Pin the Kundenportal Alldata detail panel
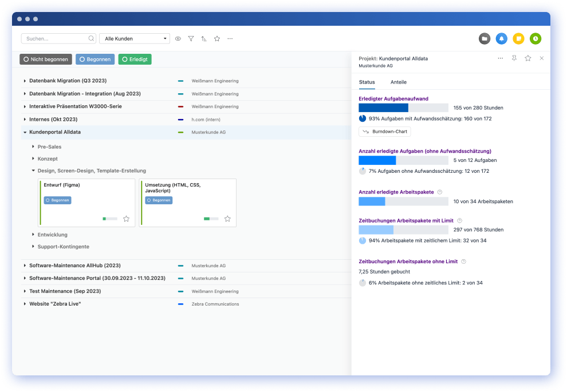 click(x=514, y=58)
